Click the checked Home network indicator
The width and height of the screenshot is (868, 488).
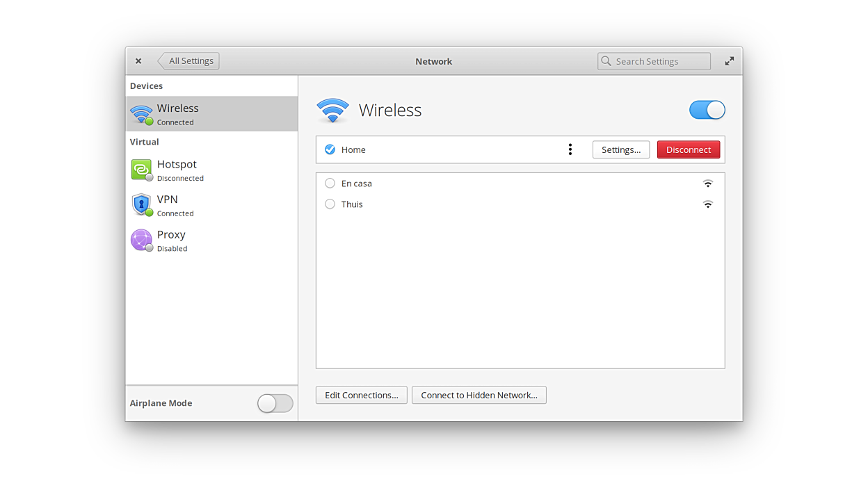tap(330, 149)
